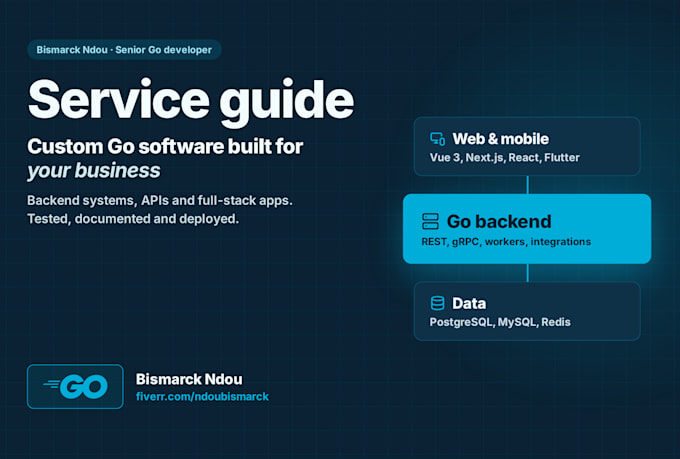The width and height of the screenshot is (680, 459).
Task: Click 'Custom Go software built for' text
Action: 165,147
